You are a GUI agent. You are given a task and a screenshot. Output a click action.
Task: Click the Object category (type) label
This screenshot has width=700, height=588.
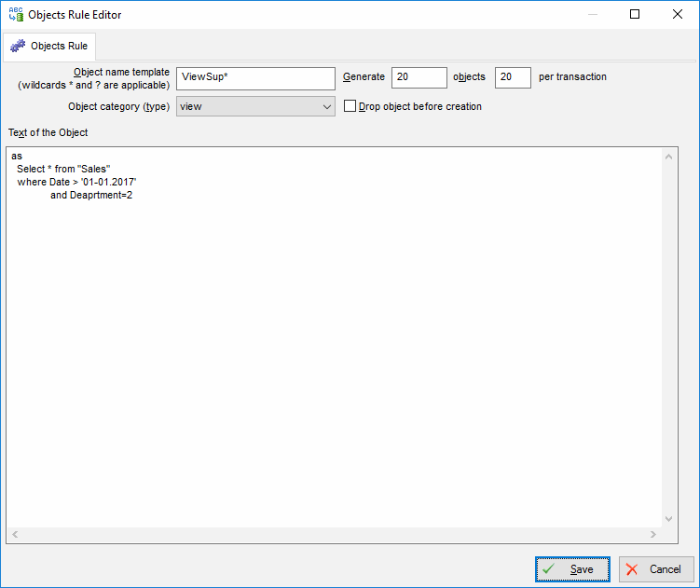(x=118, y=107)
